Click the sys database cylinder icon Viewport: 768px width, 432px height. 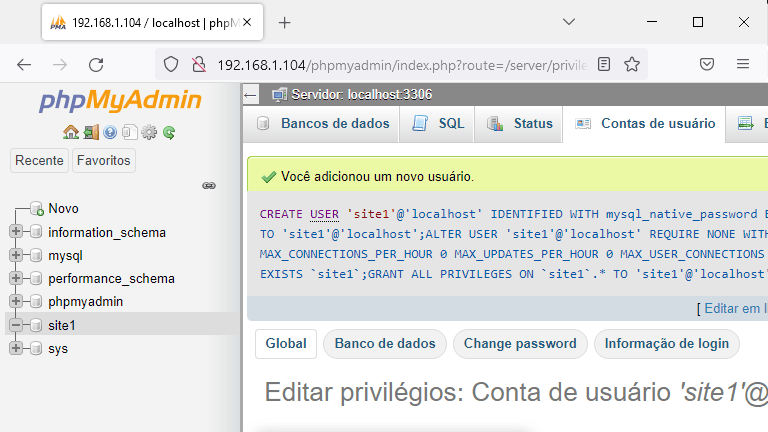tap(36, 348)
